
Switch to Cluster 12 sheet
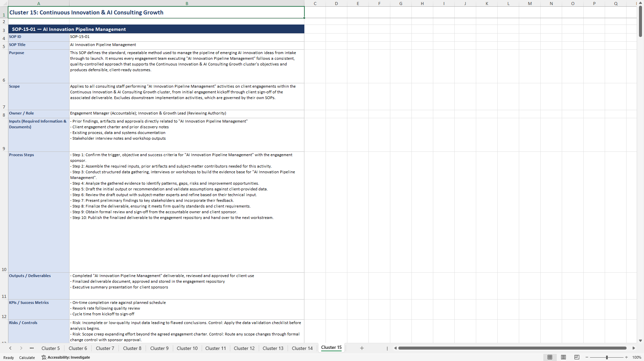click(x=244, y=348)
